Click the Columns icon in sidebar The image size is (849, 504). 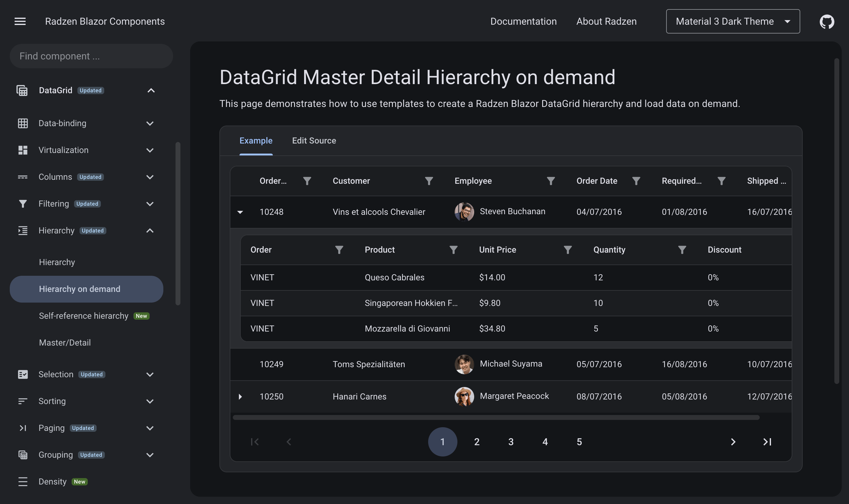23,177
